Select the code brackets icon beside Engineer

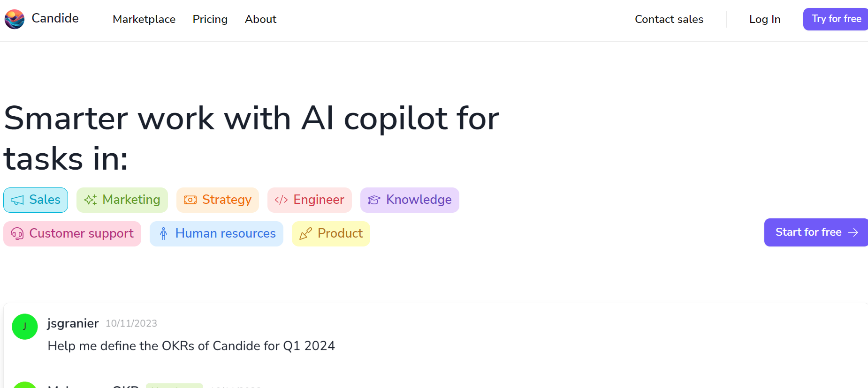pos(282,200)
